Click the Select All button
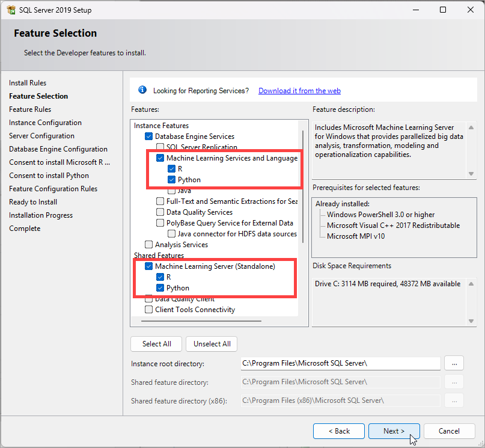Viewport: 485px width, 448px height. coord(156,344)
